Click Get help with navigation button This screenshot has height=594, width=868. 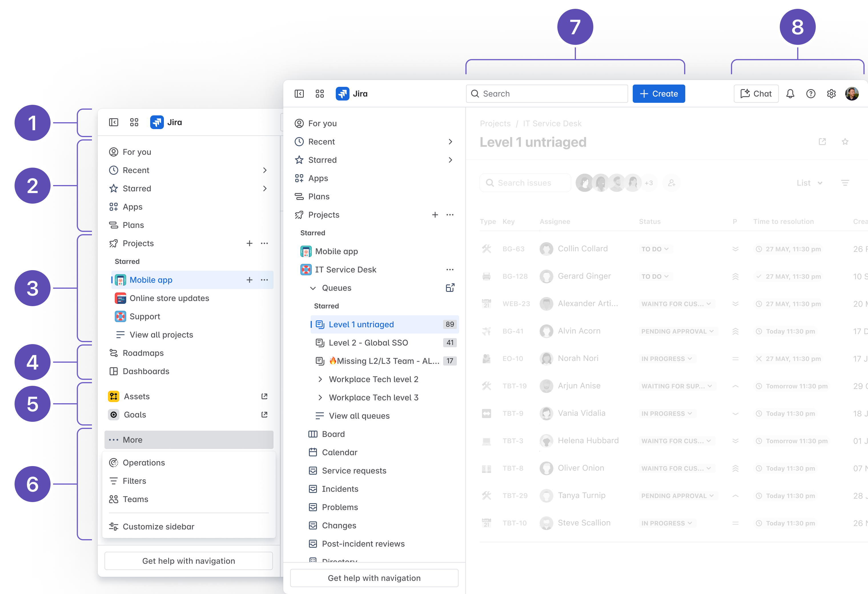(x=374, y=578)
